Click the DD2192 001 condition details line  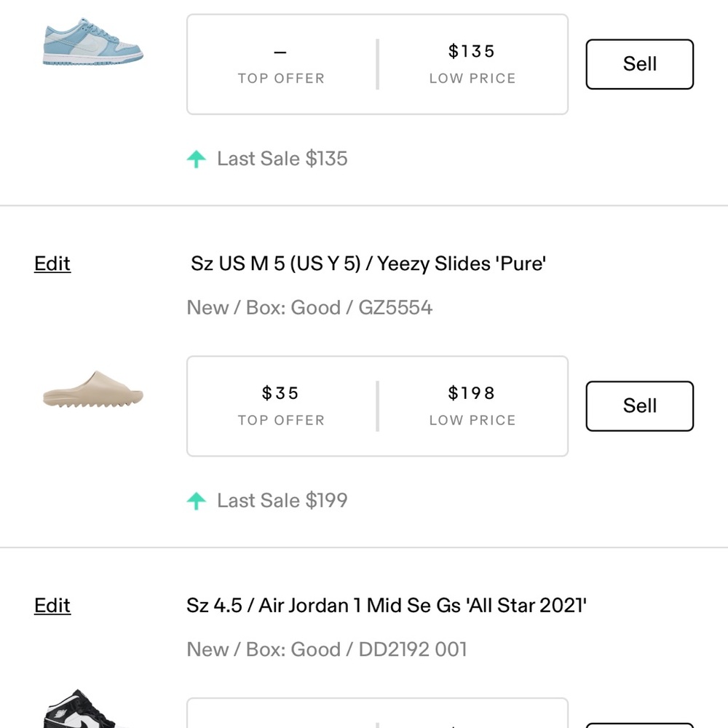327,649
